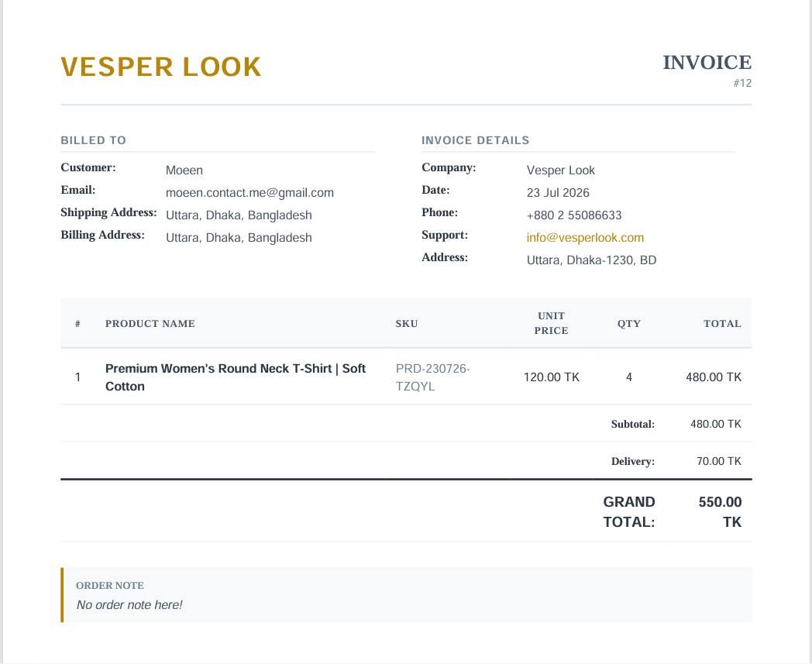Viewport: 812px width, 664px height.
Task: Click the invoice date 23 Jul 2026
Action: 558,193
